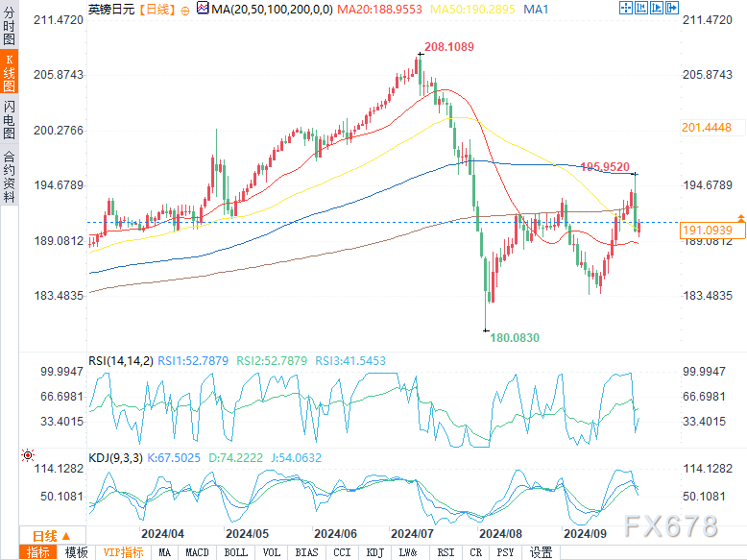
Task: Click the orange circle-plus icon after 日线
Action: coord(185,11)
